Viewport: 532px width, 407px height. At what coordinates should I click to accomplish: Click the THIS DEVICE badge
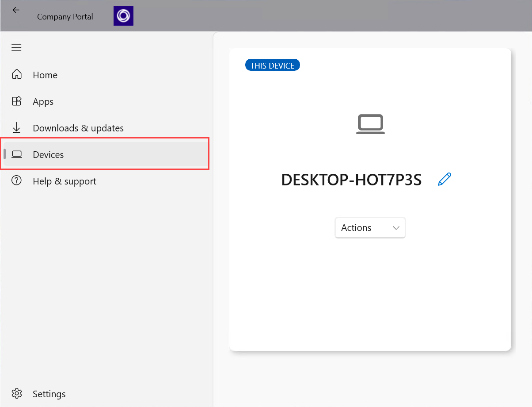[x=272, y=65]
